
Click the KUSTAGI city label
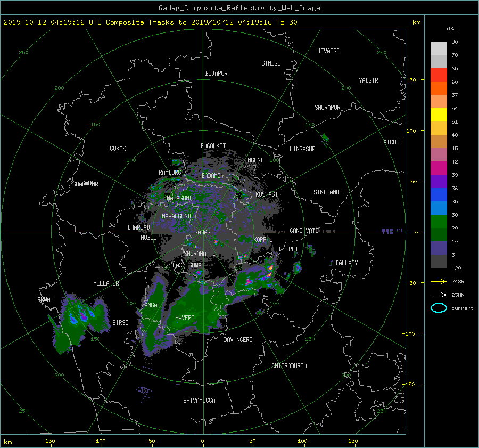[267, 194]
